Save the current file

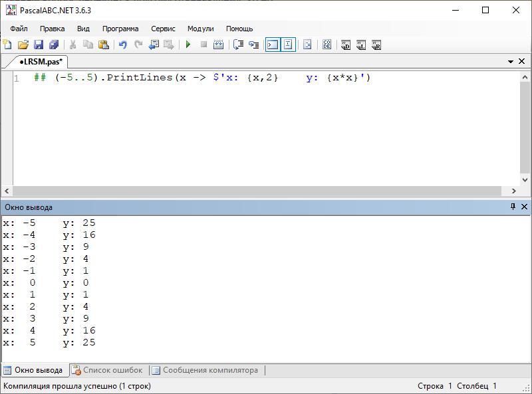pyautogui.click(x=39, y=45)
